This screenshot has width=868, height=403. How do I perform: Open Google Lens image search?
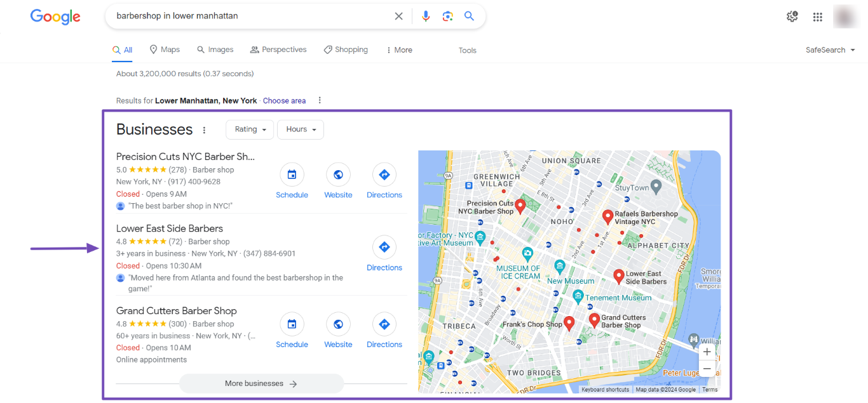[x=447, y=16]
